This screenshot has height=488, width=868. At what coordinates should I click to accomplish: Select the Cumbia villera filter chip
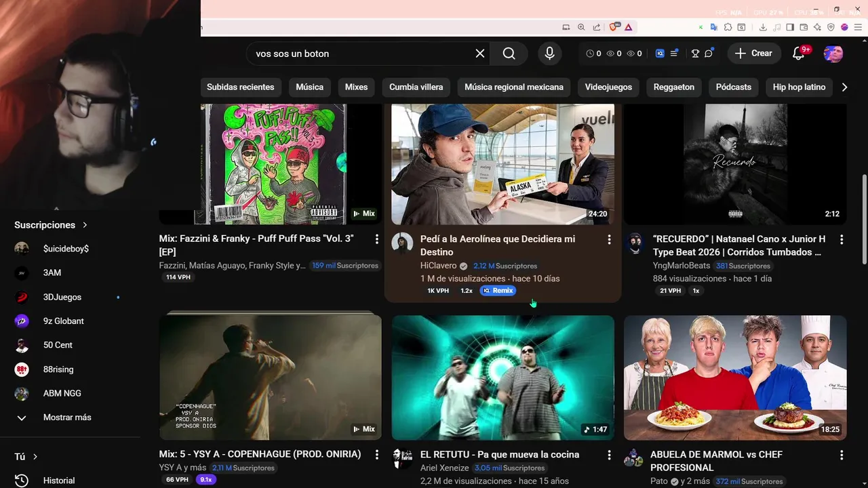416,87
